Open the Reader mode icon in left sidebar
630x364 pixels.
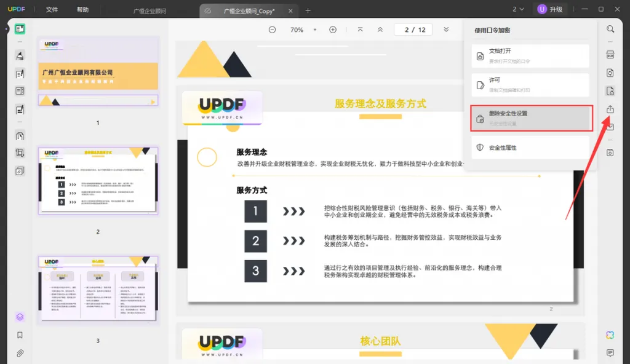20,29
